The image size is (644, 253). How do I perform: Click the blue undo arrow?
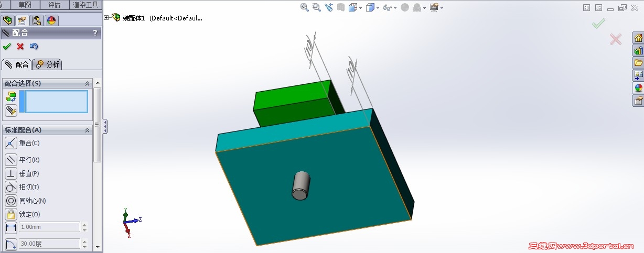coord(34,47)
